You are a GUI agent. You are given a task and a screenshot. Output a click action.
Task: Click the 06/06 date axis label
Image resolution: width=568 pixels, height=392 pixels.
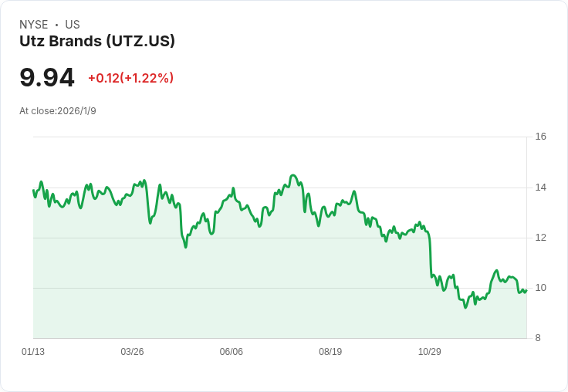[231, 351]
